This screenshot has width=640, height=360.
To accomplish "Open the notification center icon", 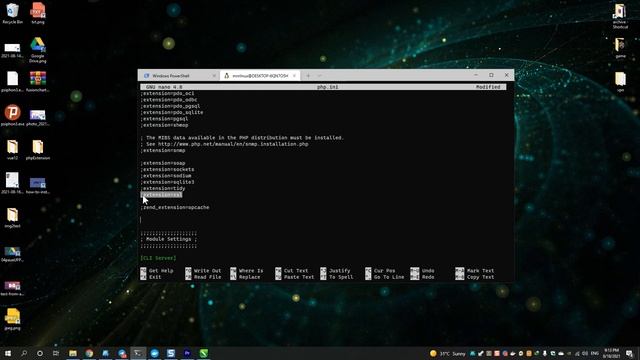I will [x=630, y=353].
